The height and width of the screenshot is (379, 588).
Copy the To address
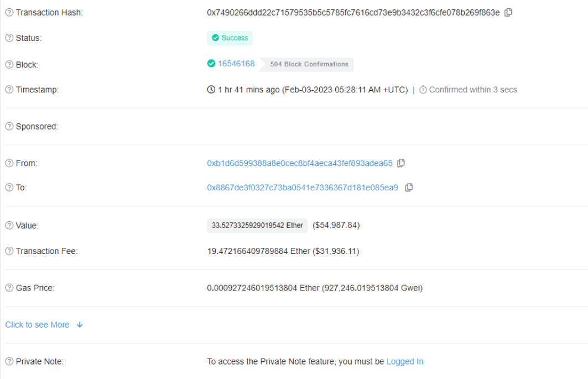[x=409, y=187]
